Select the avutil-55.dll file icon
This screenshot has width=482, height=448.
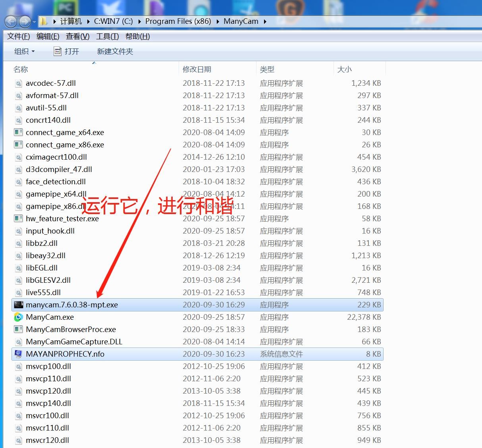[18, 108]
